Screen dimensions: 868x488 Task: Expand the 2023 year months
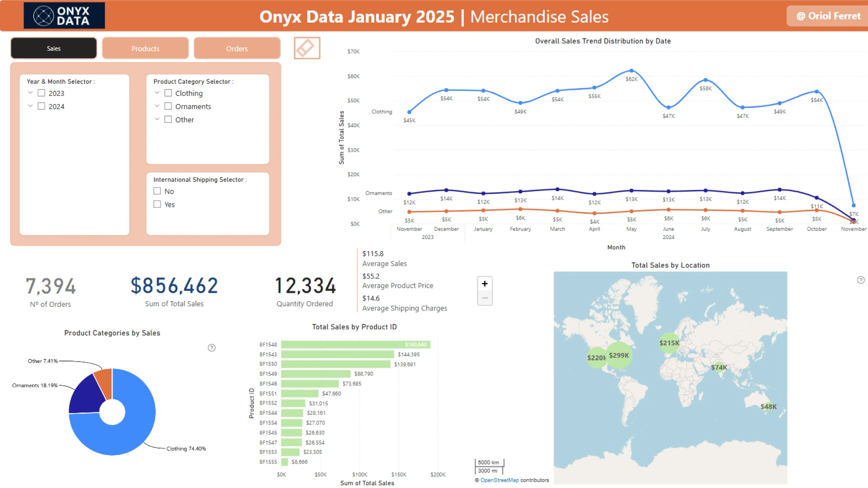30,93
